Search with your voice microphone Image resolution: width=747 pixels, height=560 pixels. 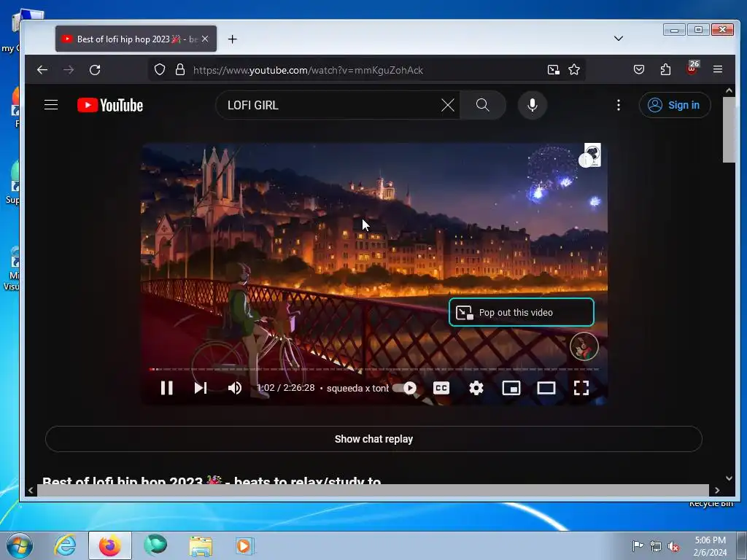coord(532,105)
